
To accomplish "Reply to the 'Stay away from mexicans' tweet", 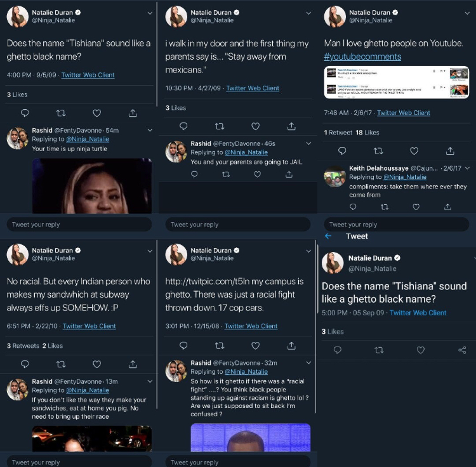I will pyautogui.click(x=183, y=126).
